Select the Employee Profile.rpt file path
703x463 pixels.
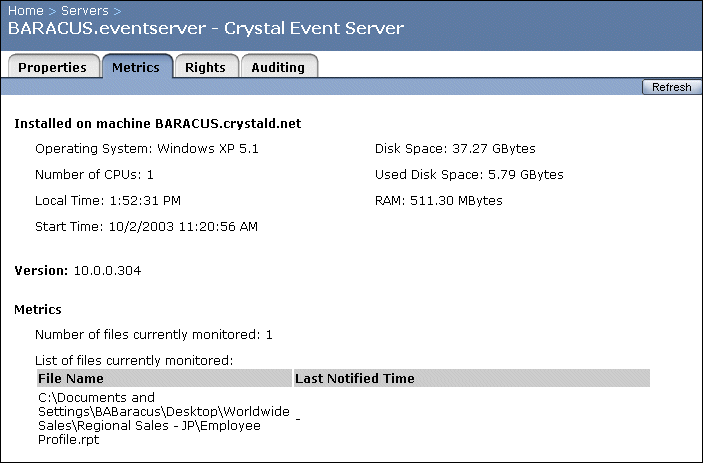(164, 418)
